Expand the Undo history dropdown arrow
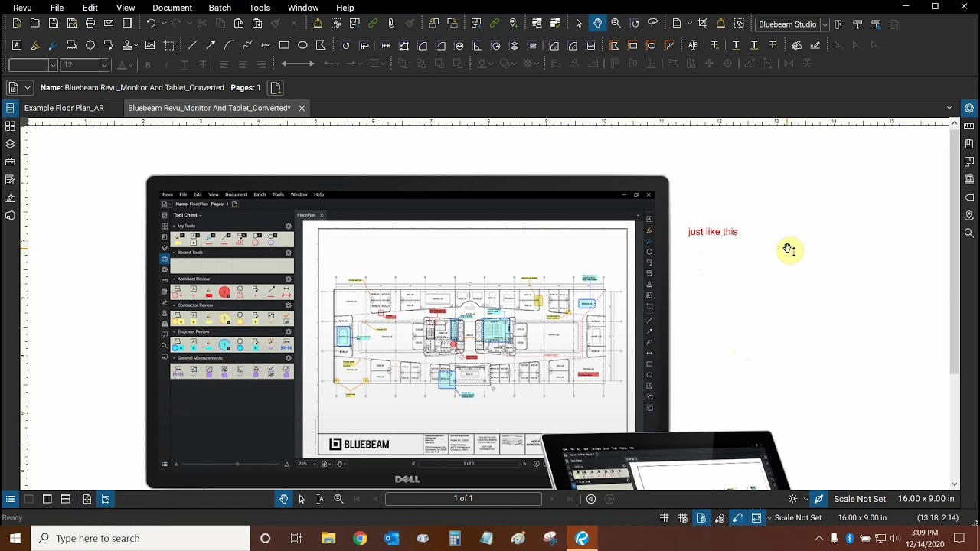Image resolution: width=980 pixels, height=551 pixels. coord(163,24)
